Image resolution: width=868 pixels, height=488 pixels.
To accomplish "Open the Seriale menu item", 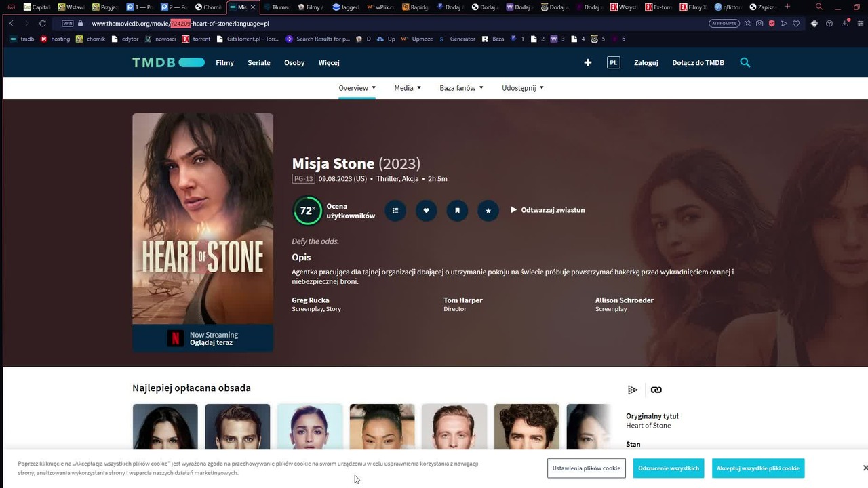I will [259, 62].
